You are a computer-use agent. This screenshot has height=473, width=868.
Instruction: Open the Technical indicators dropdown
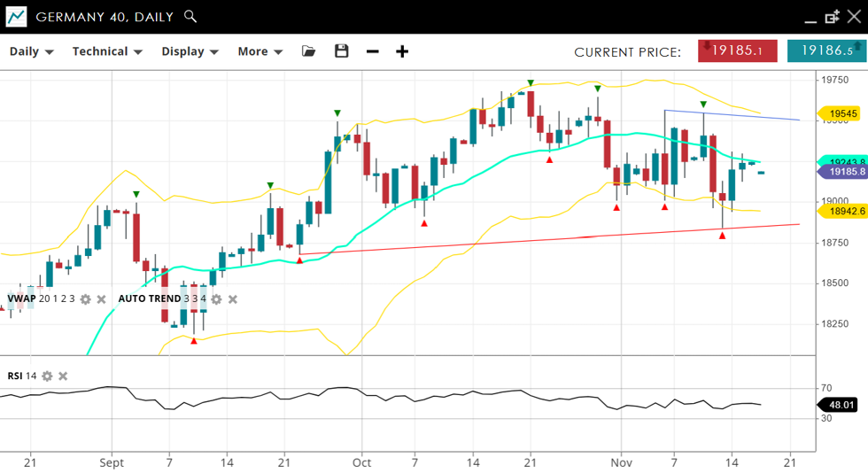[107, 51]
